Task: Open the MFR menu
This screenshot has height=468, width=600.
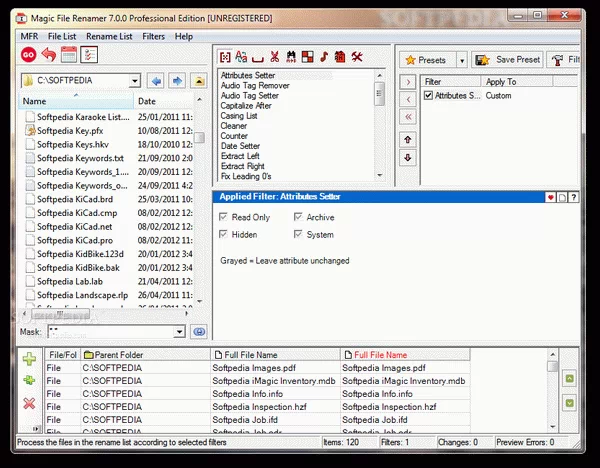Action: point(29,36)
